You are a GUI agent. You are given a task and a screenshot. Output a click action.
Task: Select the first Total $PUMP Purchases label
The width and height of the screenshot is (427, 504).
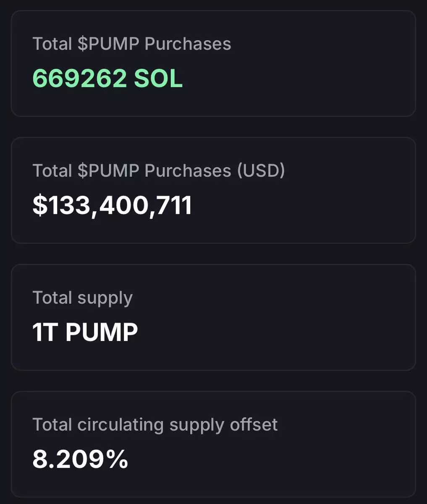click(x=131, y=44)
